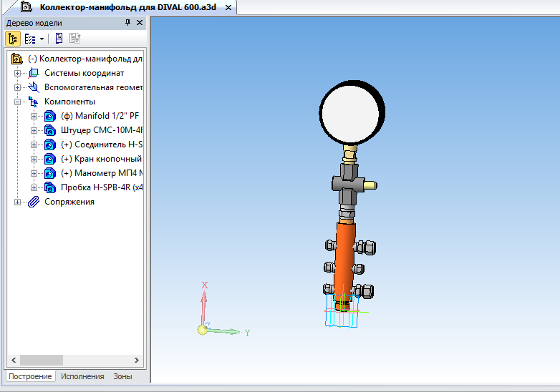
Task: Switch to the Исполнения tab
Action: click(x=82, y=376)
